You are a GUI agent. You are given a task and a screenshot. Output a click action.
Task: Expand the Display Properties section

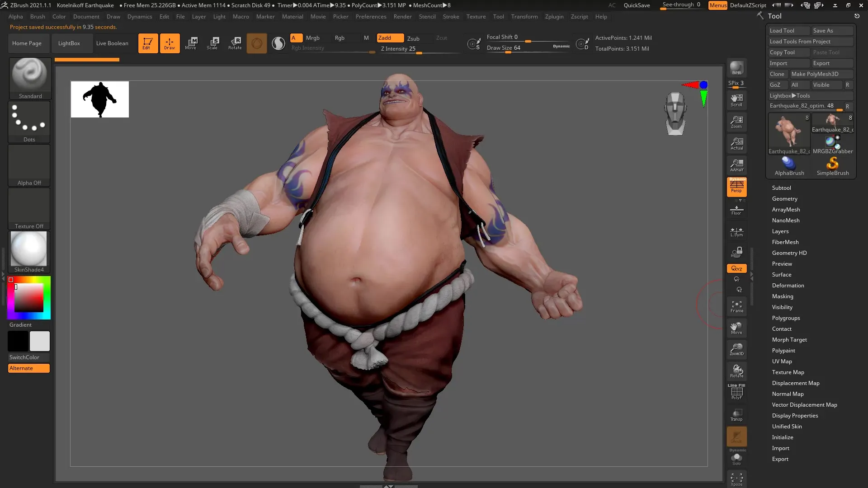point(795,416)
